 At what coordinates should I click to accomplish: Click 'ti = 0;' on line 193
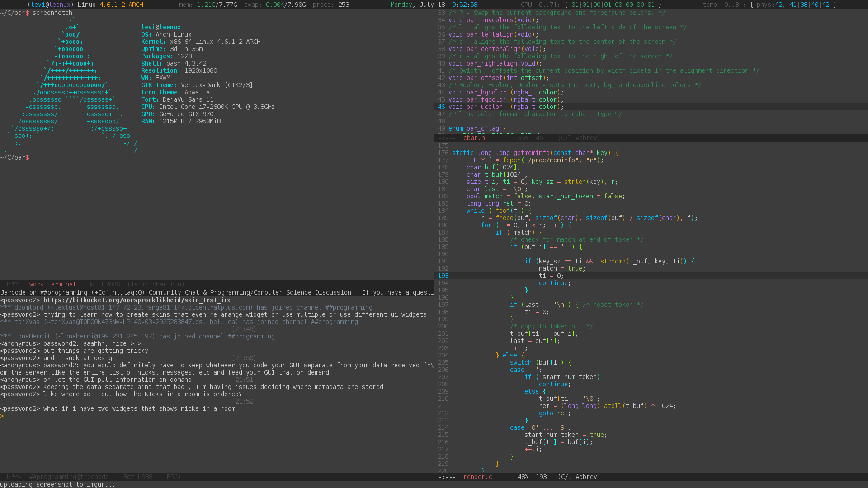[552, 276]
